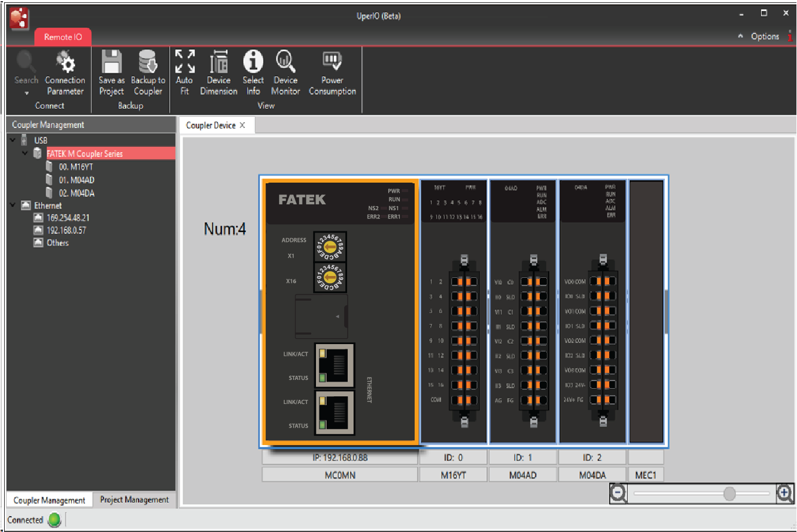Open the Search dropdown arrow
Screen dimensions: 797x532
pos(26,93)
